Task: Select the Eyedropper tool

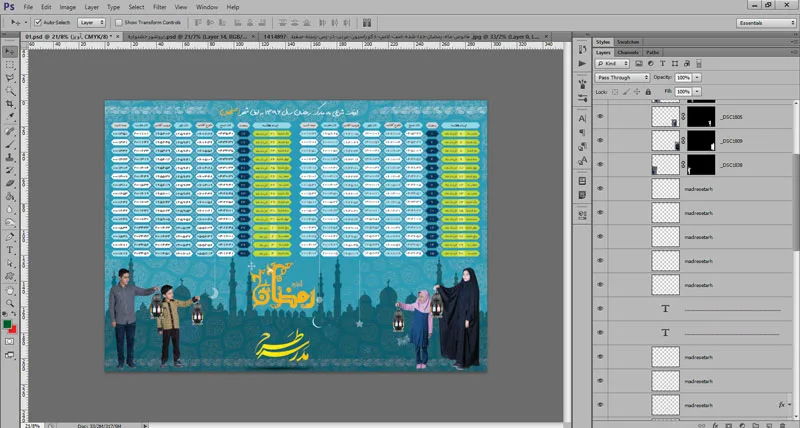Action: pos(10,117)
